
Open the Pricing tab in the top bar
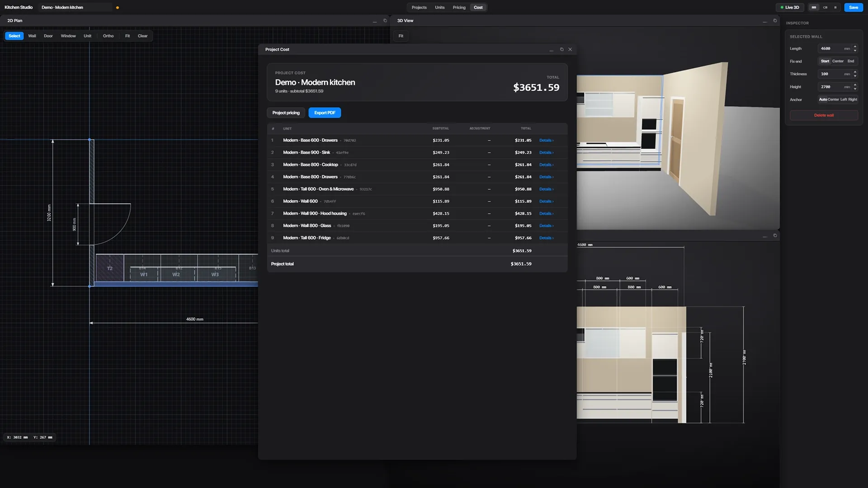point(459,7)
